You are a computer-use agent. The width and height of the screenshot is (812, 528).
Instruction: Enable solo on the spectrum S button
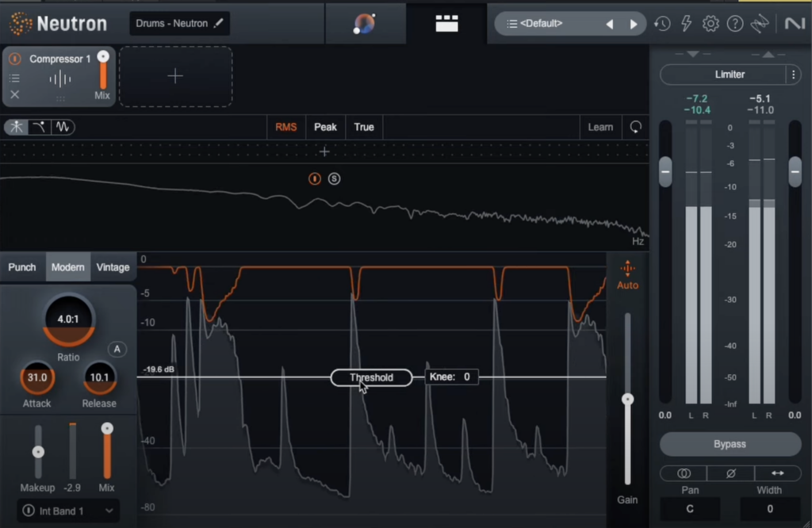point(334,178)
